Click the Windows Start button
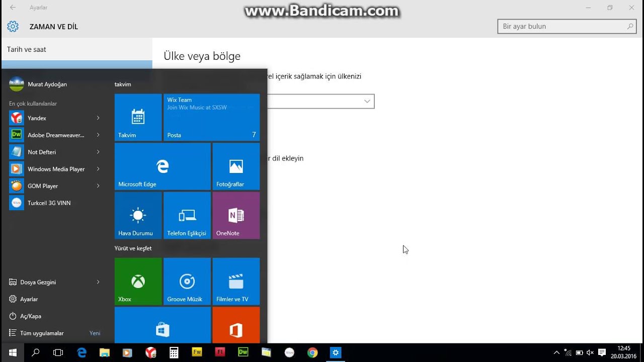Viewport: 644px width, 362px height. tap(13, 352)
